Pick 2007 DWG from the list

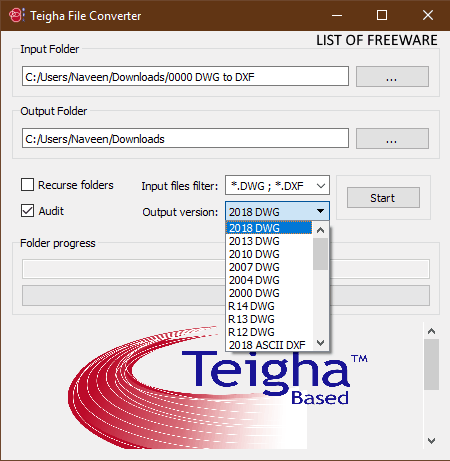[269, 267]
